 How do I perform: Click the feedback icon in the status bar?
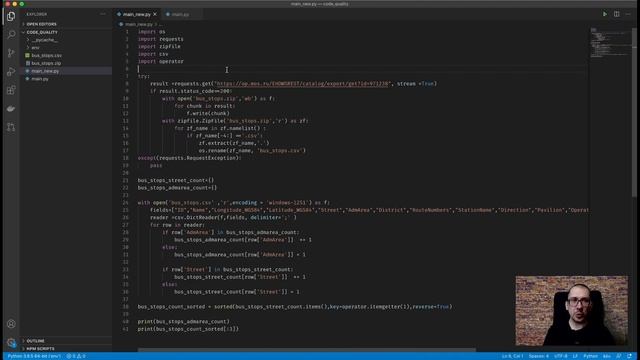[619, 356]
